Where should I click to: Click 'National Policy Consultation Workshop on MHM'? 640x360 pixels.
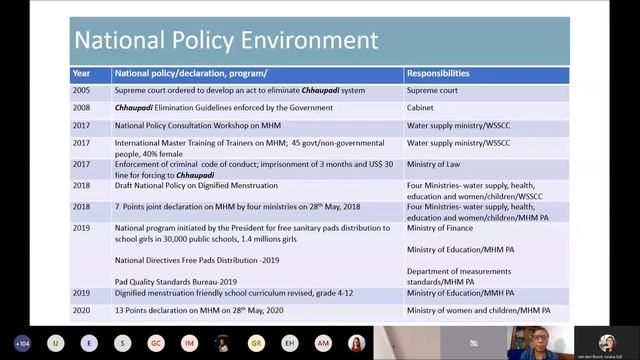(198, 125)
